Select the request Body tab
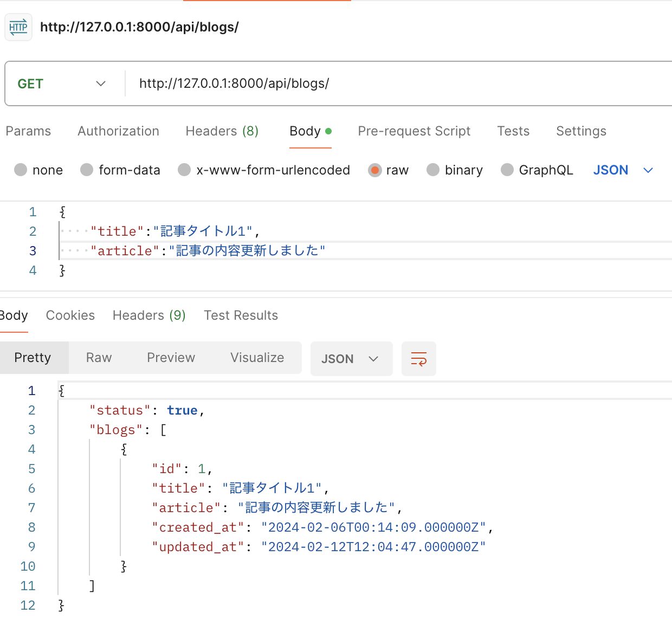 [311, 131]
